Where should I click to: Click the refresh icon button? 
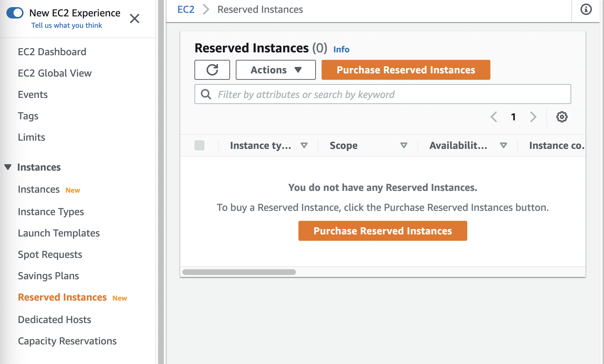coord(212,70)
